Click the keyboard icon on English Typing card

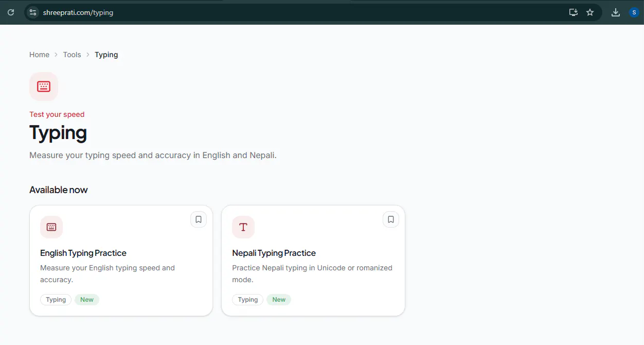[x=51, y=227]
